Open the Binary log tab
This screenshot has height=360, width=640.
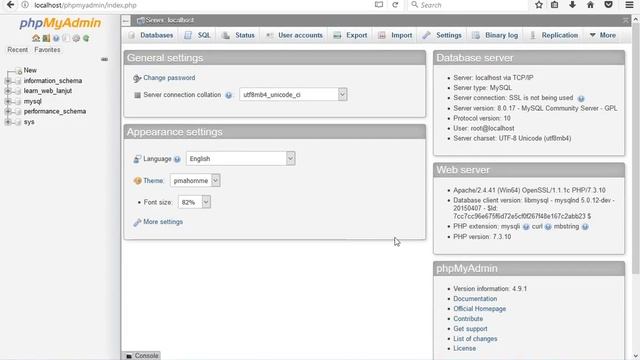coord(495,35)
